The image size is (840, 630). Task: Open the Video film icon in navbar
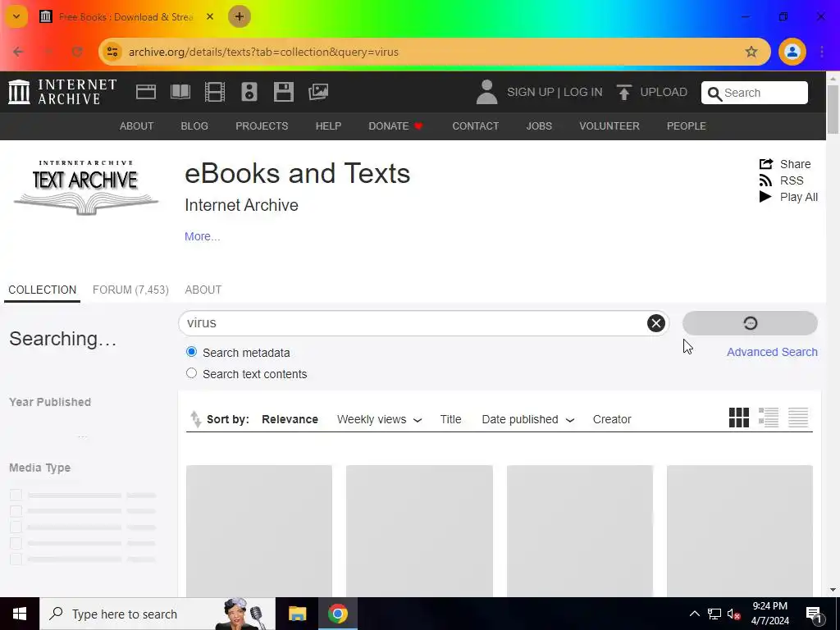[215, 92]
